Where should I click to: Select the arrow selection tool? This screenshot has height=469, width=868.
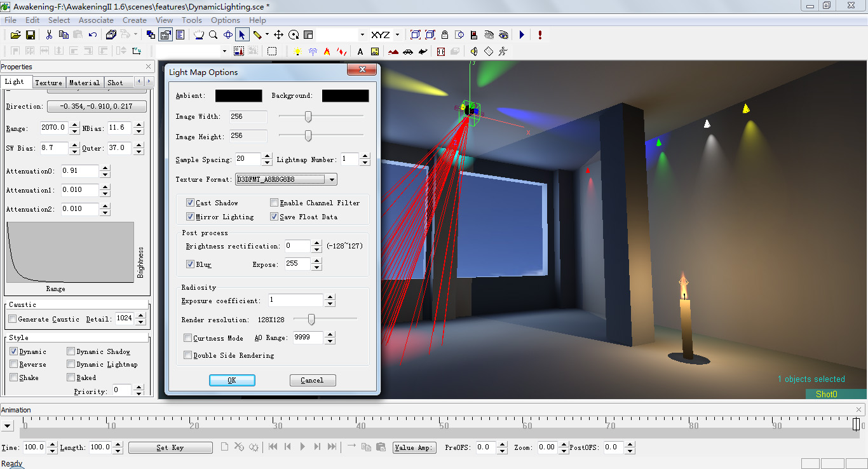(x=242, y=35)
